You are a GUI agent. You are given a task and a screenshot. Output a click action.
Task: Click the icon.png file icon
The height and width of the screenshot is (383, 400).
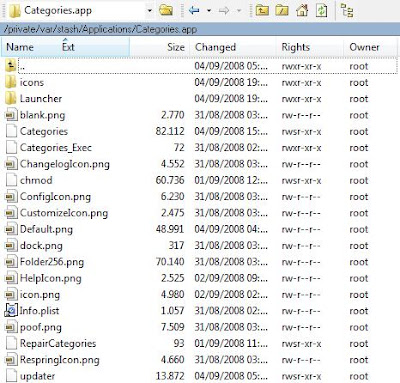coord(11,295)
